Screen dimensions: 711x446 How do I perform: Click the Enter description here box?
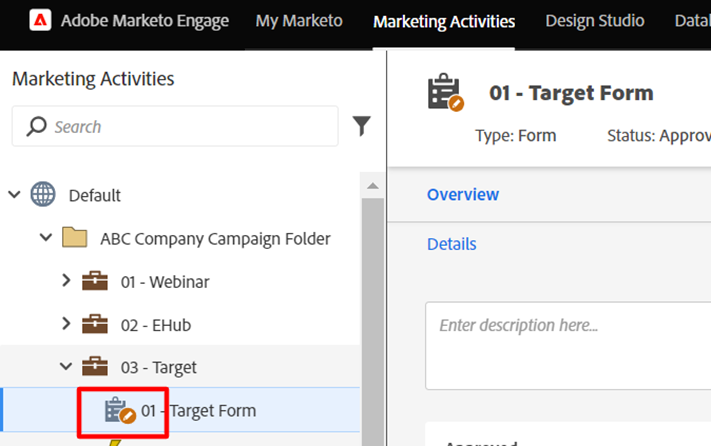[568, 345]
